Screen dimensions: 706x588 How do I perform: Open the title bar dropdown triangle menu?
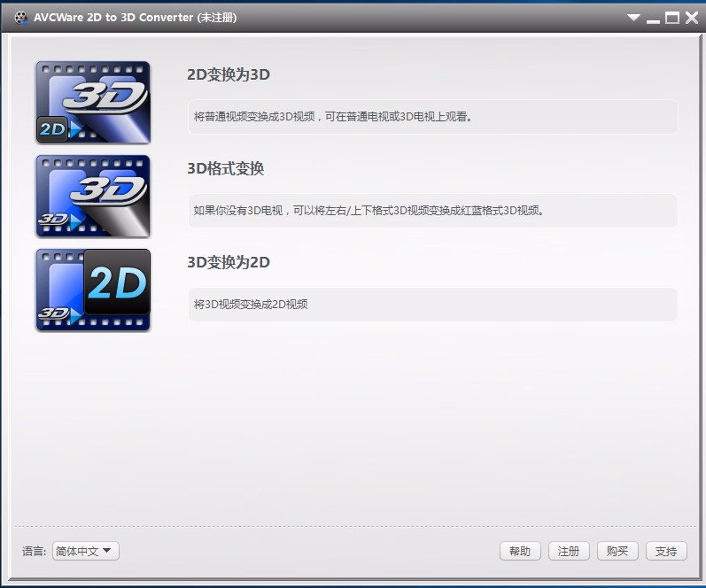pos(633,18)
